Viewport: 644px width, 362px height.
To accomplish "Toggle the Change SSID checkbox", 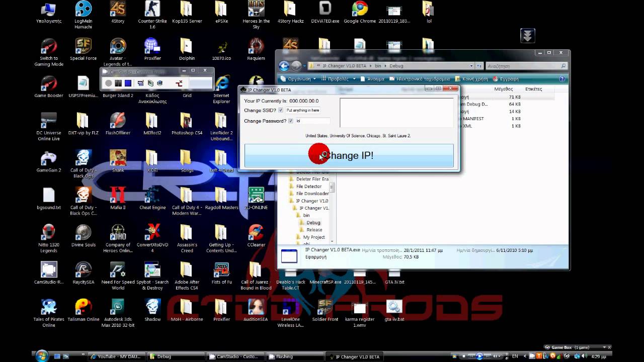I will click(x=281, y=110).
